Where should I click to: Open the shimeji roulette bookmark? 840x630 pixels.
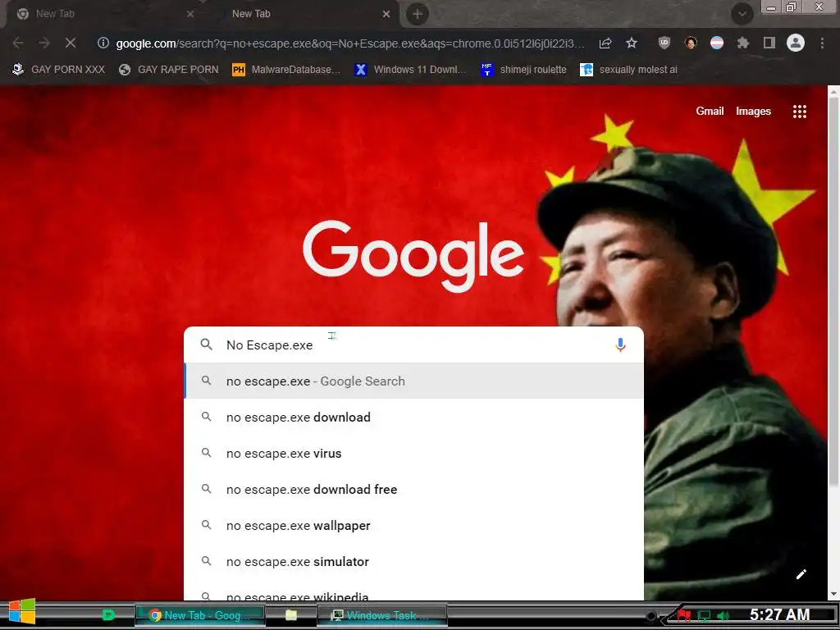pyautogui.click(x=523, y=70)
